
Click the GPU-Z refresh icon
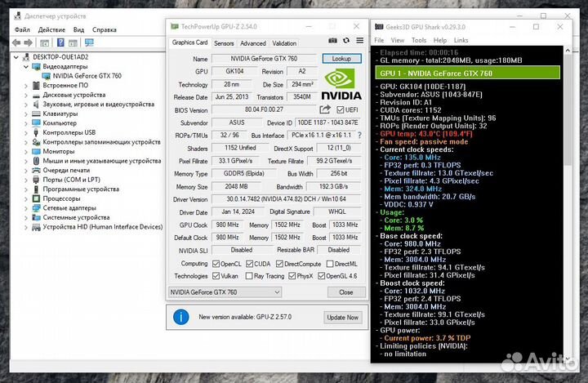(346, 40)
